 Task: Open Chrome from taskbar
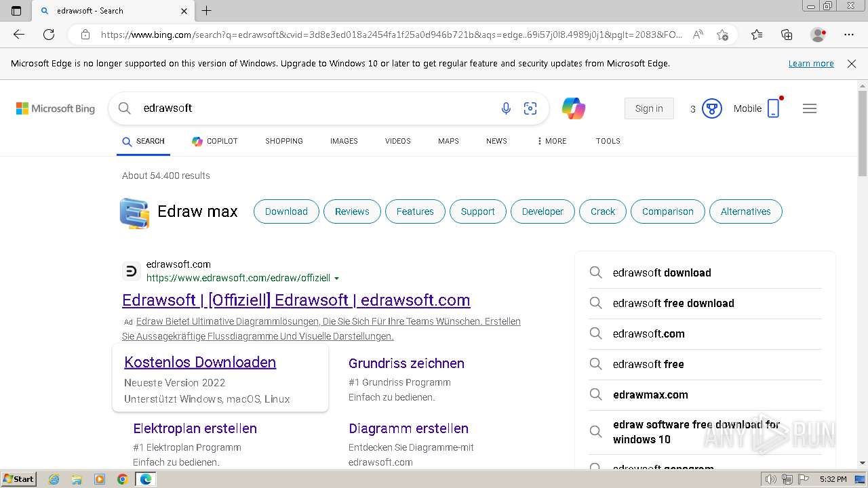pyautogui.click(x=123, y=479)
